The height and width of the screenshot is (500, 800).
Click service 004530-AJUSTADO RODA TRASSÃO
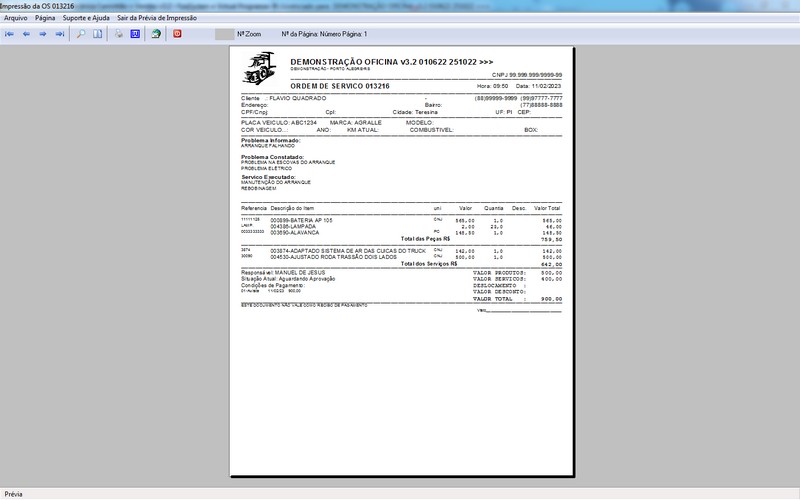(333, 257)
